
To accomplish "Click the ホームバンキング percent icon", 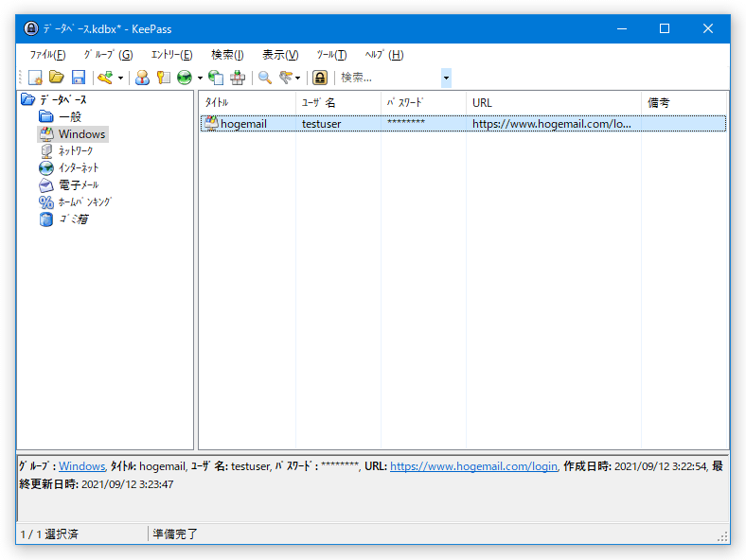I will (46, 202).
